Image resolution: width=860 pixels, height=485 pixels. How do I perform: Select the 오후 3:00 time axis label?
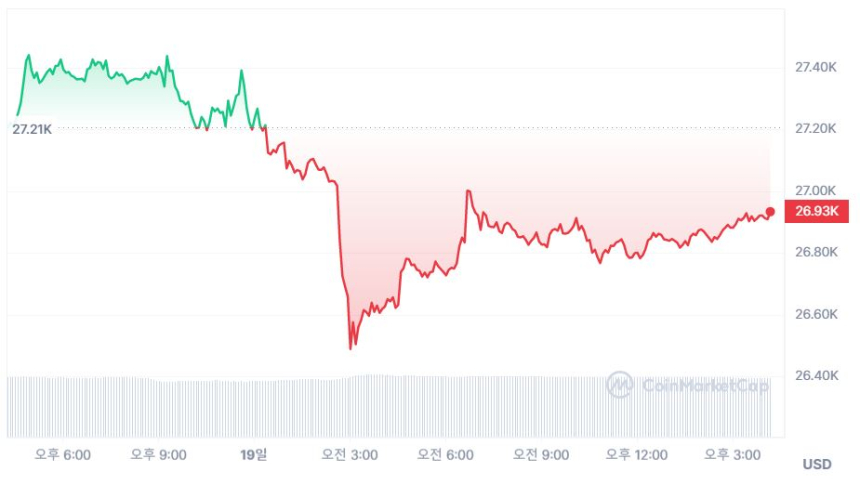[731, 455]
